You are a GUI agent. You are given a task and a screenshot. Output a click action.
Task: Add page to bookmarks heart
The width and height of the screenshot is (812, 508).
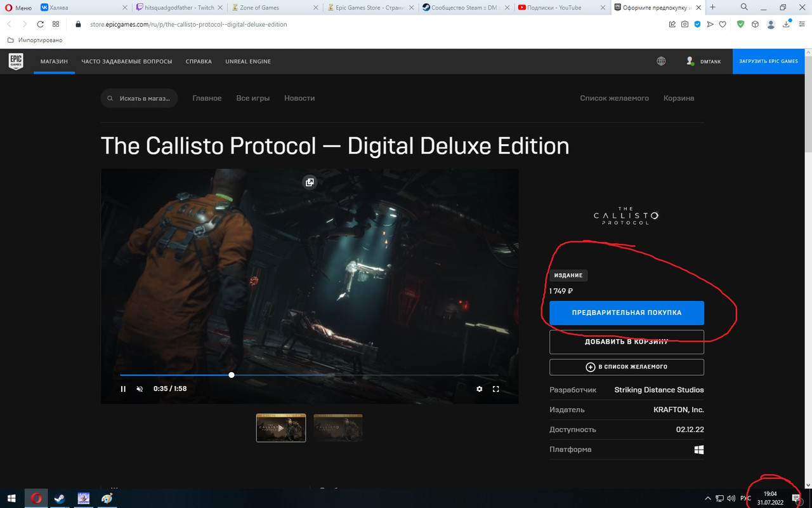[x=723, y=24]
